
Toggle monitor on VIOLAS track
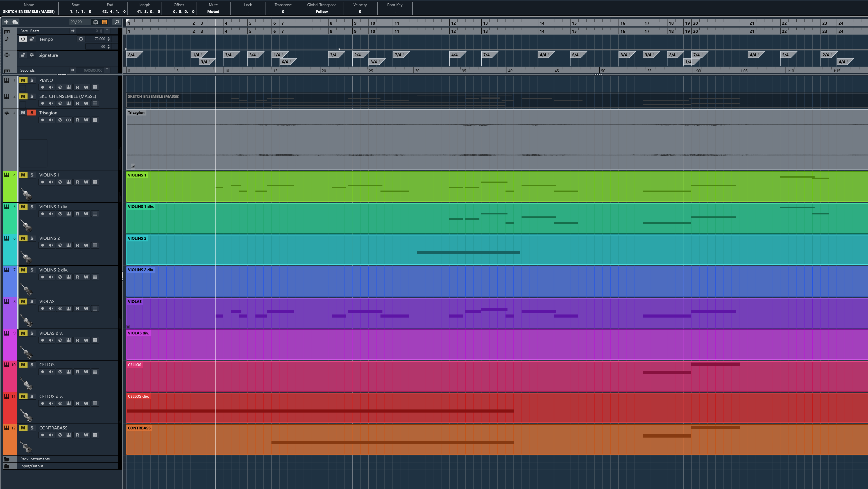tap(51, 309)
